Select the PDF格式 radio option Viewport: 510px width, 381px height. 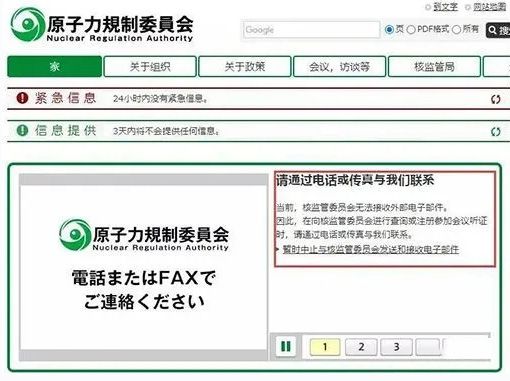click(411, 30)
